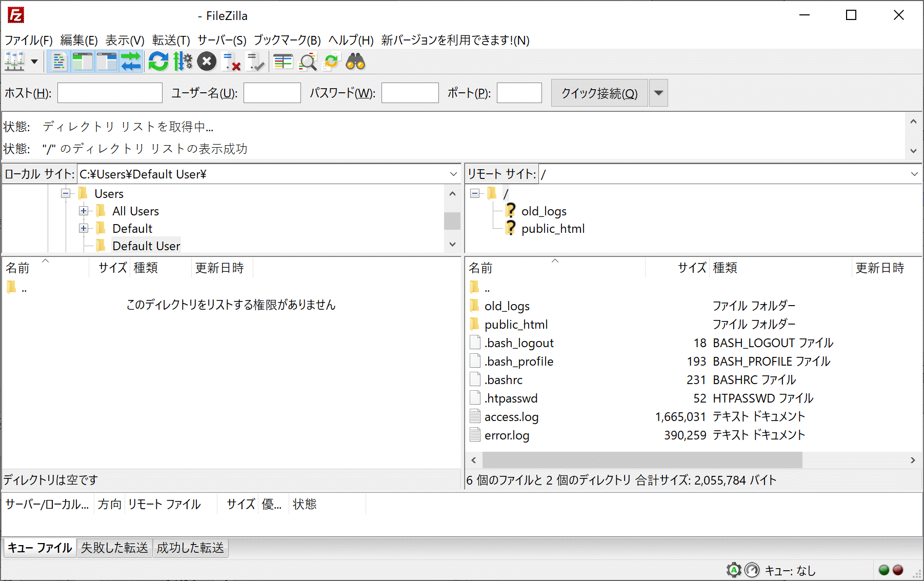Open directory listing filters dialog
Viewport: 924px width, 581px height.
(283, 62)
